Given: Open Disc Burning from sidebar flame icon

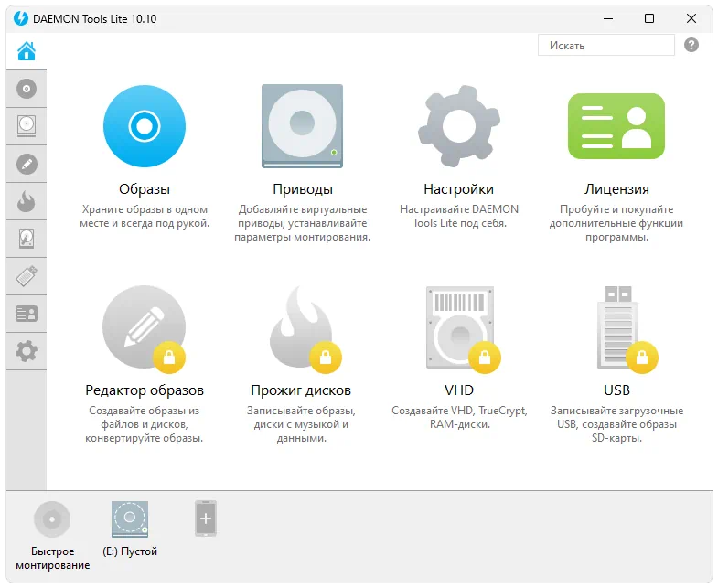Looking at the screenshot, I should click(27, 201).
